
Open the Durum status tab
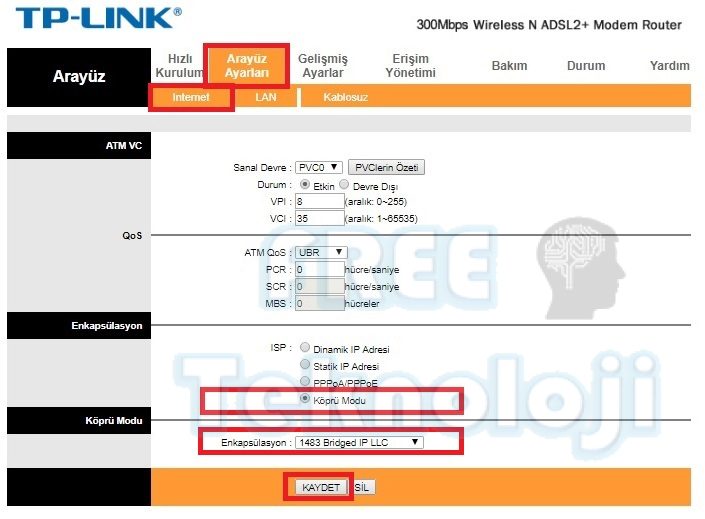[x=586, y=66]
